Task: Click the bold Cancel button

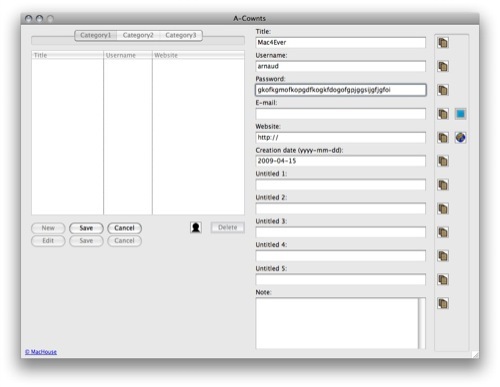Action: (124, 228)
